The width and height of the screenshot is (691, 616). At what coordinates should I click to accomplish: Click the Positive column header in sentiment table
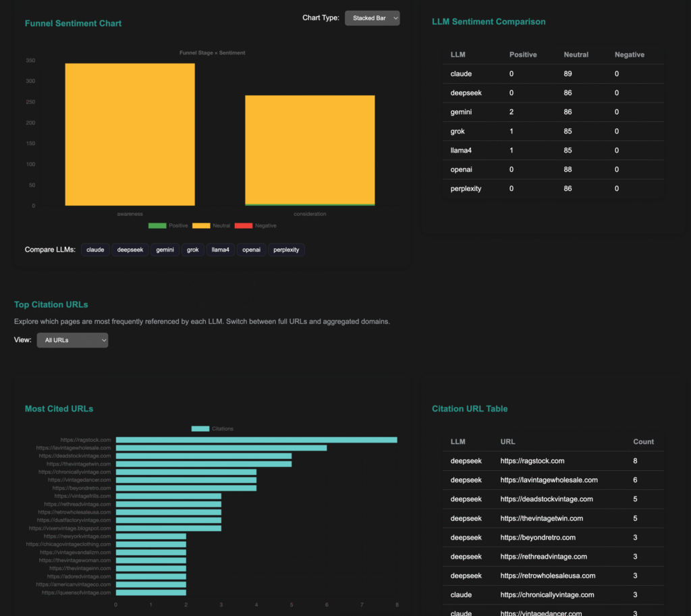tap(523, 55)
